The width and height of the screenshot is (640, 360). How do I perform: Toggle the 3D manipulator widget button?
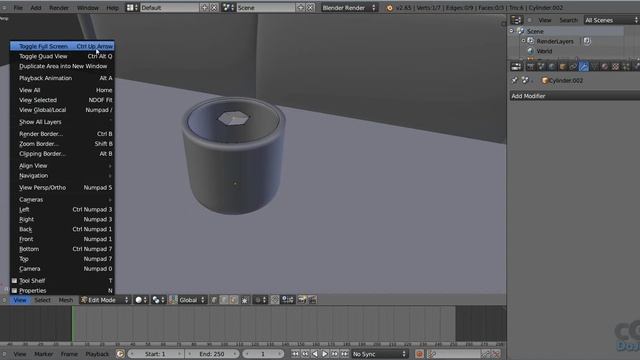173,300
